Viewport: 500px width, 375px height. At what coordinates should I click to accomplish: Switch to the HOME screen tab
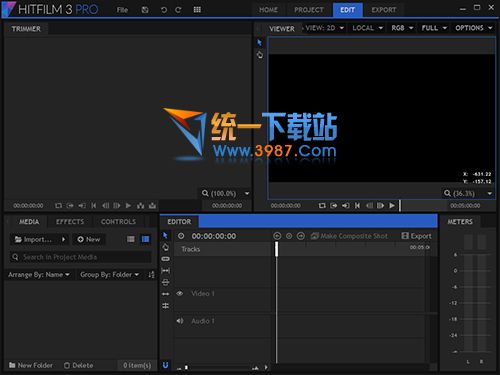tap(268, 10)
